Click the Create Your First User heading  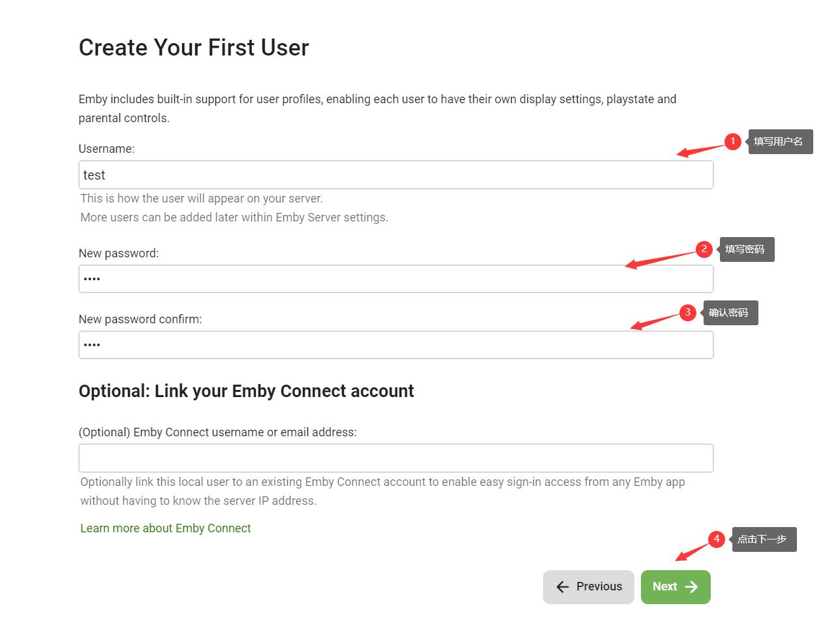pyautogui.click(x=194, y=48)
